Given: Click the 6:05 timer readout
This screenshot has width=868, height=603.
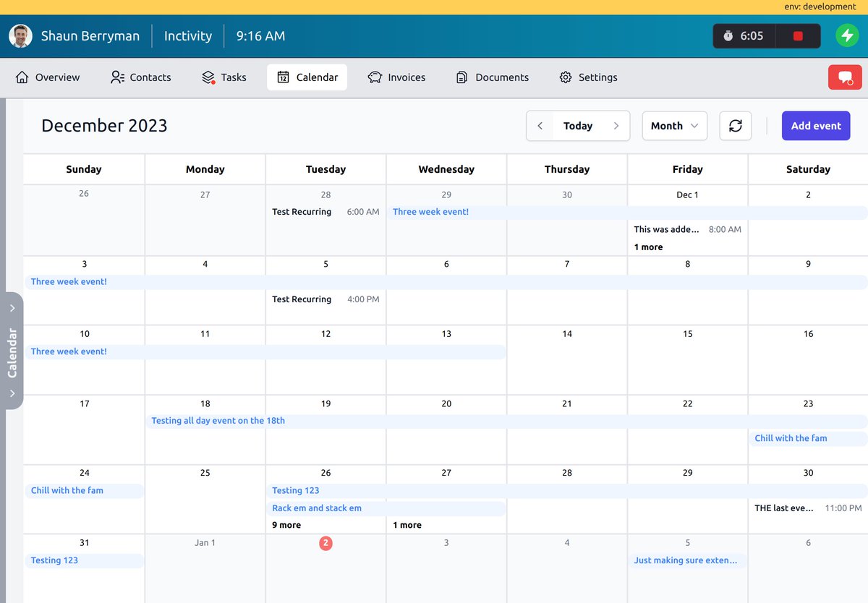Looking at the screenshot, I should point(752,36).
